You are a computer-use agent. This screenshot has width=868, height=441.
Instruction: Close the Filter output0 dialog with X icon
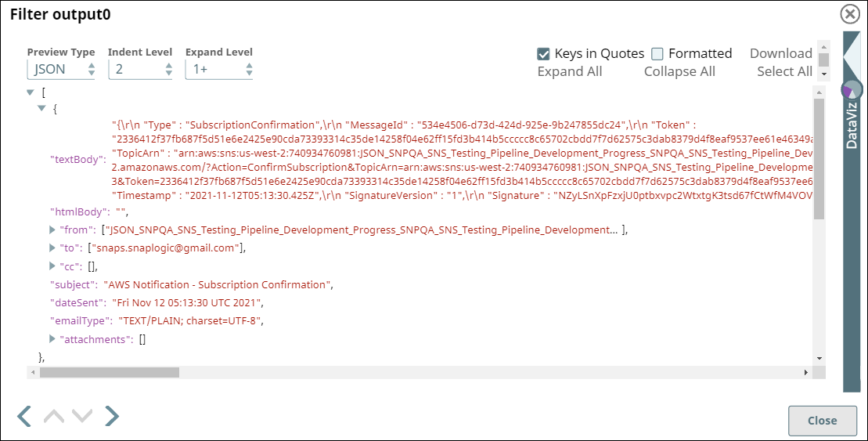[x=850, y=14]
